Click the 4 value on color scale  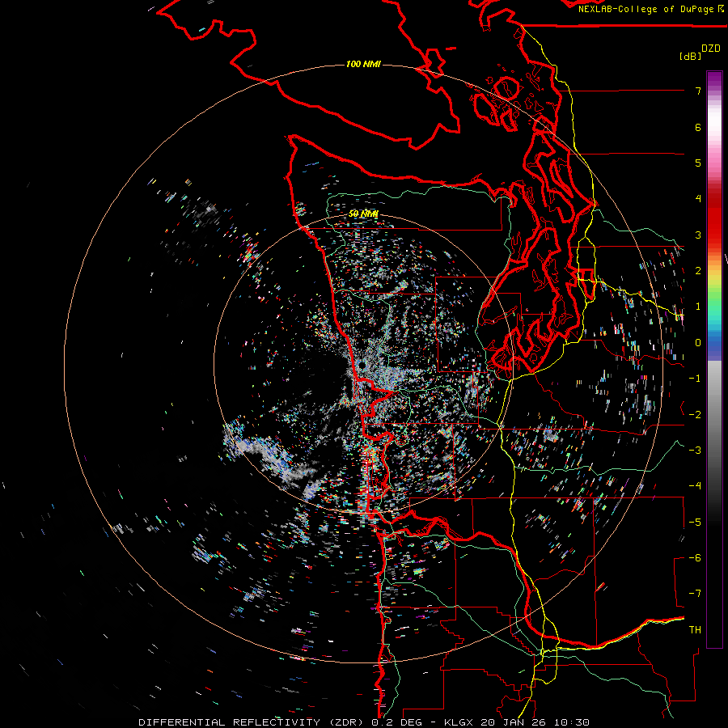[698, 199]
